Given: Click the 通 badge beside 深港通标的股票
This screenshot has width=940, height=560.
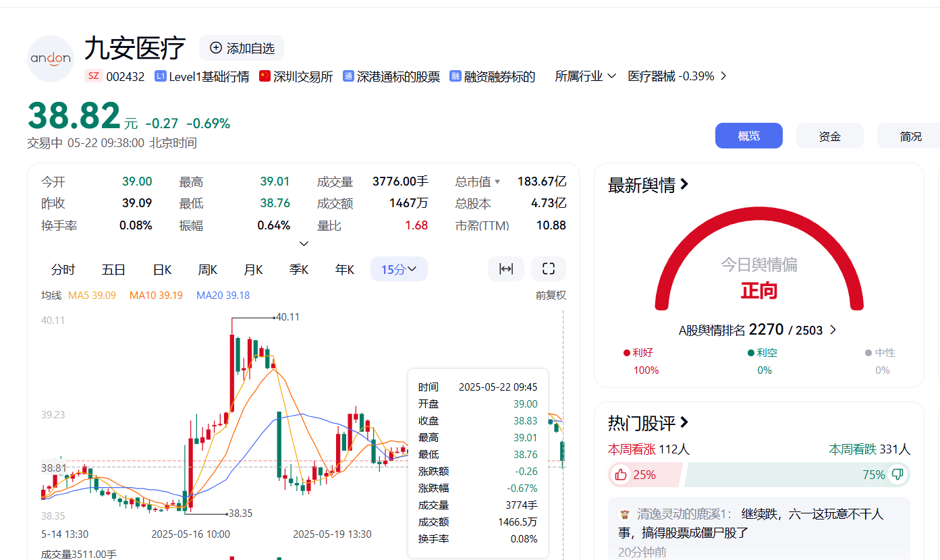Looking at the screenshot, I should tap(348, 76).
